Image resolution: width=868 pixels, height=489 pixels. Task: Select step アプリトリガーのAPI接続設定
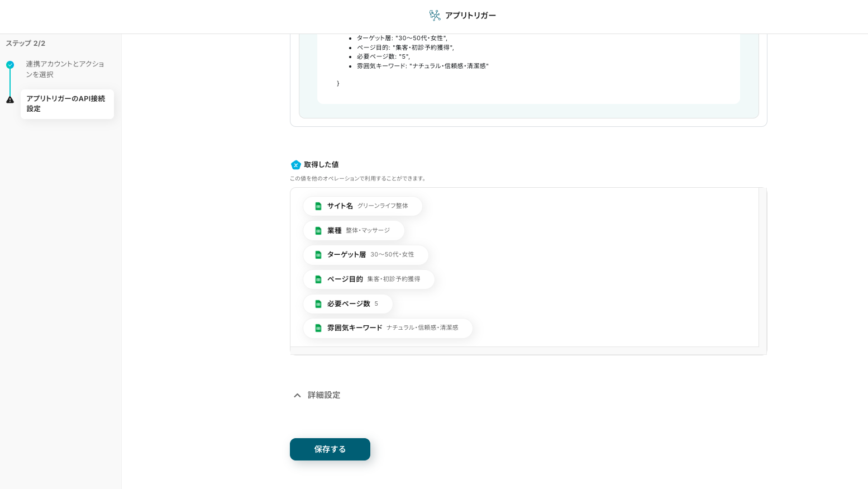(x=67, y=104)
